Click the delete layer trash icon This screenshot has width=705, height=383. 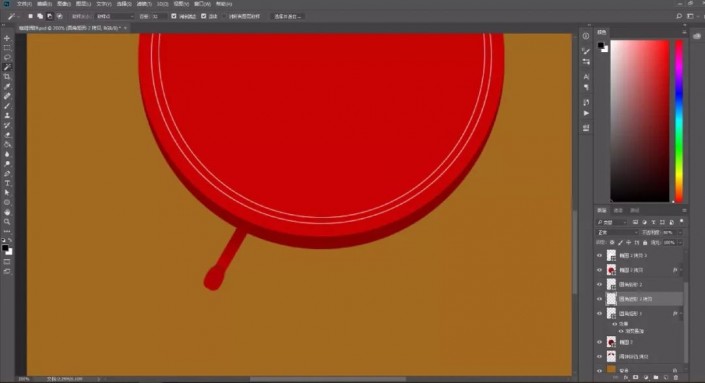tap(675, 378)
